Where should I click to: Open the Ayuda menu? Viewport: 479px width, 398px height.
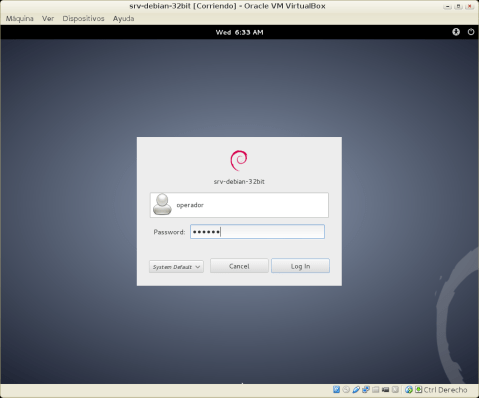click(x=123, y=19)
